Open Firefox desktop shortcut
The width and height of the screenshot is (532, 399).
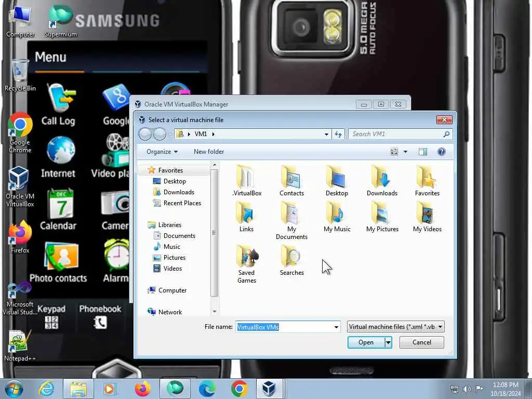click(x=20, y=237)
